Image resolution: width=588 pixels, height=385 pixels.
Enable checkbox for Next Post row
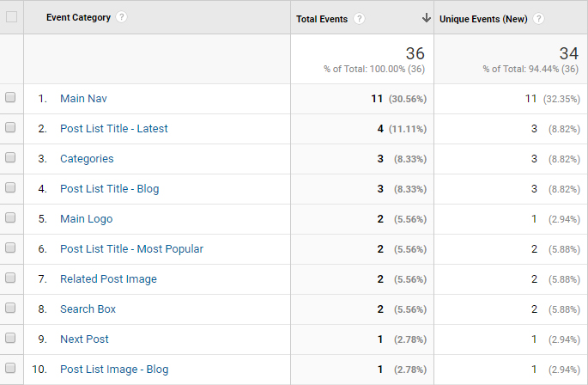[x=11, y=339]
